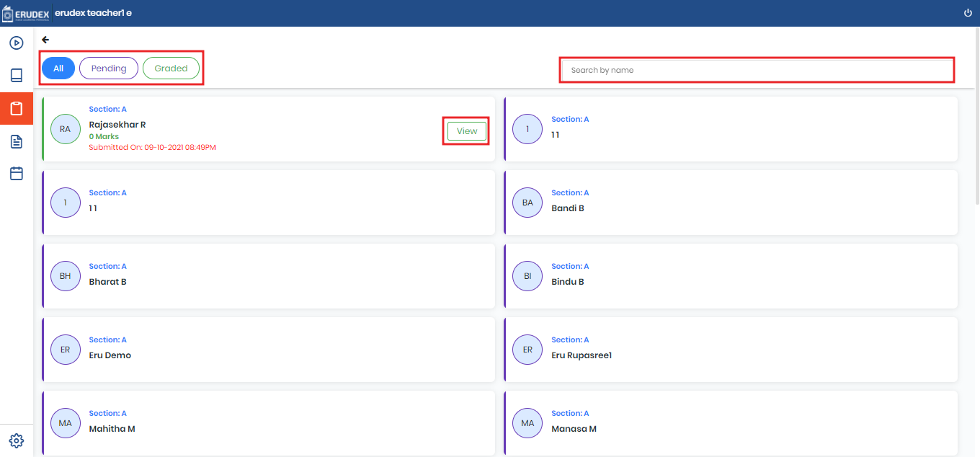Click the RA avatar for Rajasekhar
This screenshot has width=980, height=457.
pyautogui.click(x=66, y=129)
